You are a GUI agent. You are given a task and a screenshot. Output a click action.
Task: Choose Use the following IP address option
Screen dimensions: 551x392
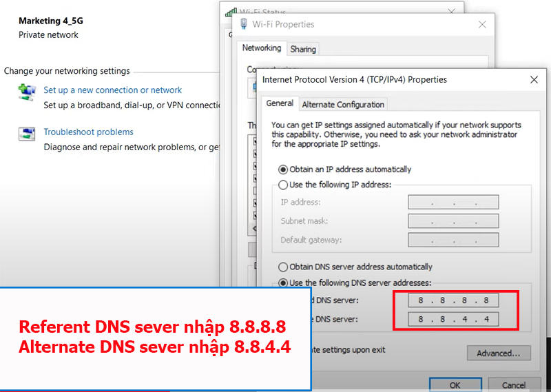point(283,185)
